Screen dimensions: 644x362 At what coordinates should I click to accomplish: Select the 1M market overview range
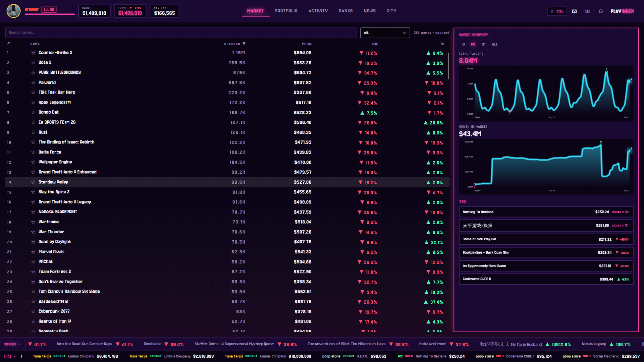coord(484,44)
